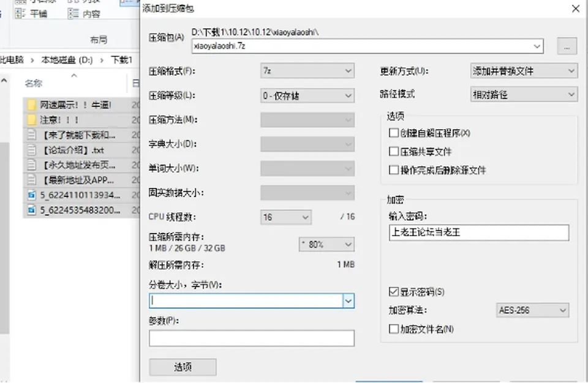Image resolution: width=588 pixels, height=383 pixels.
Task: Expand 路径模式 相对路径 dropdown
Action: 524,94
